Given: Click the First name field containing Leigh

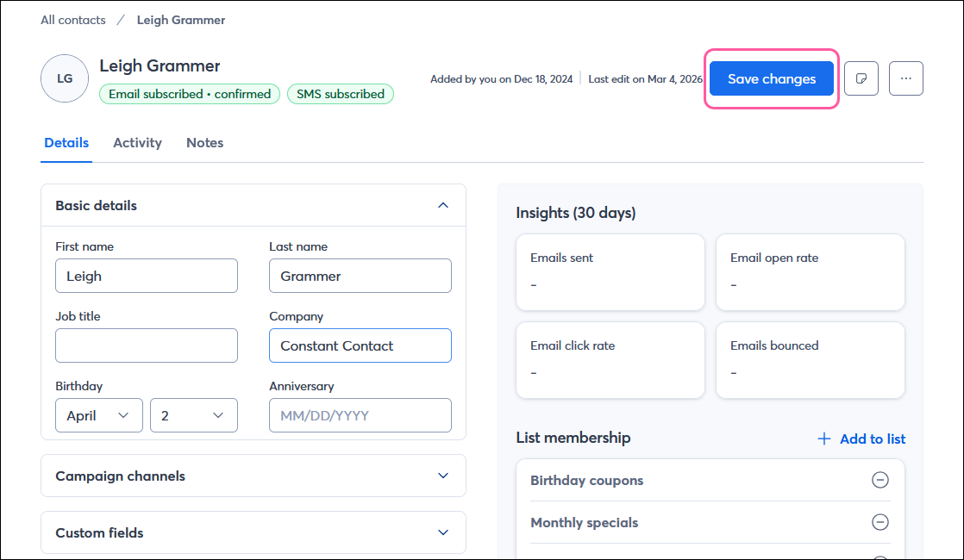Looking at the screenshot, I should pyautogui.click(x=146, y=276).
